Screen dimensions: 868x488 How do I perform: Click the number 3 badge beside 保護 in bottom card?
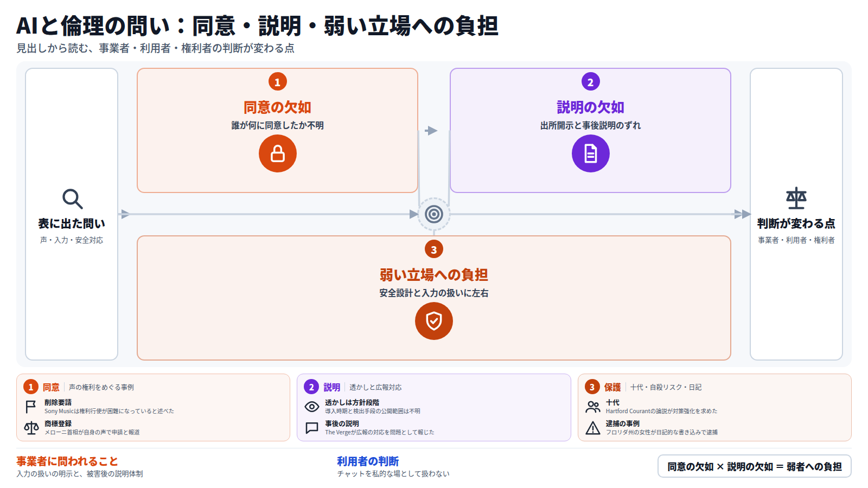click(592, 387)
